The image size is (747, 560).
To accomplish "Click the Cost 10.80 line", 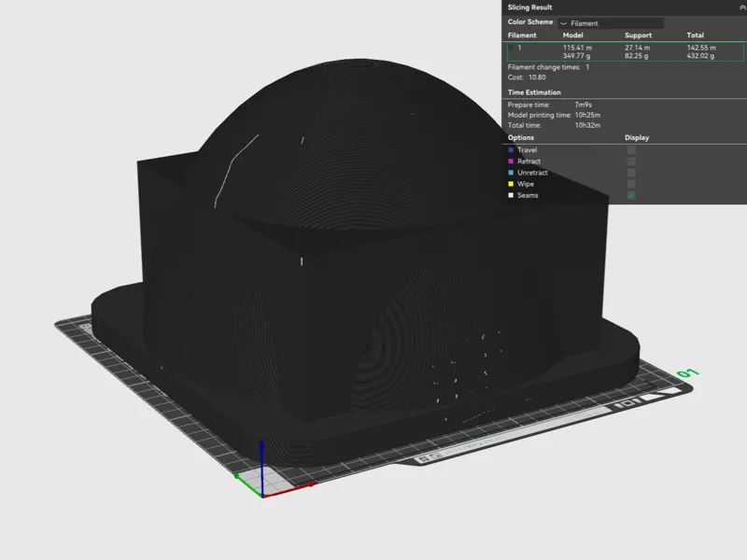I will 527,77.
